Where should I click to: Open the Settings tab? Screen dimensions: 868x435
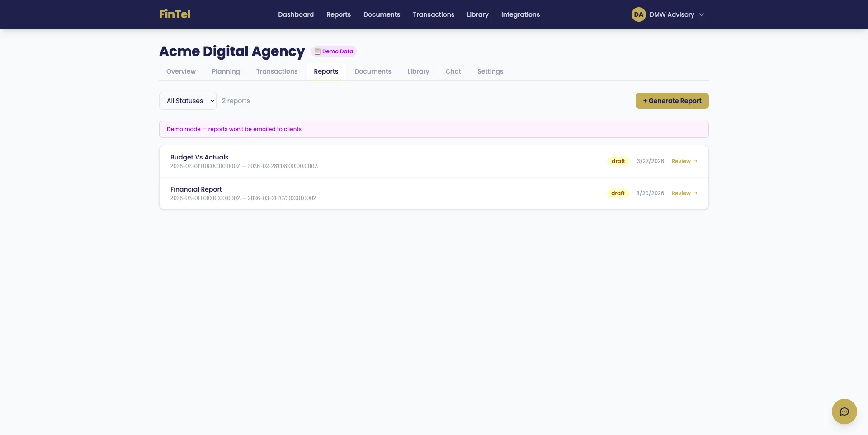(x=490, y=71)
